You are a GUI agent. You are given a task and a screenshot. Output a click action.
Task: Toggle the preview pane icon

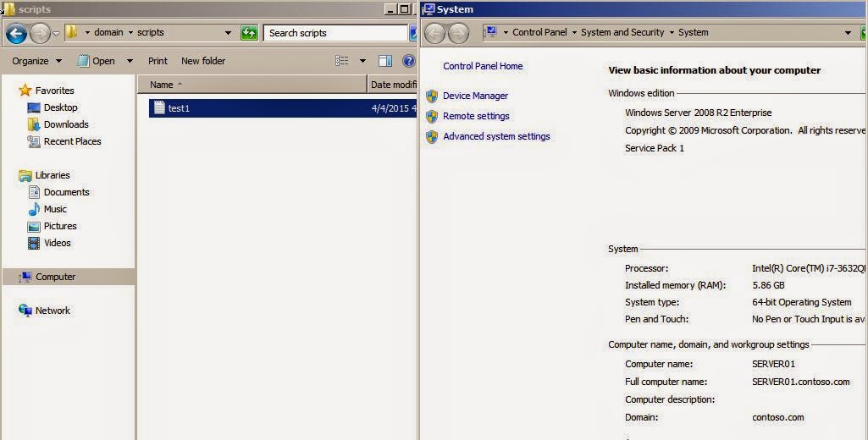point(385,61)
